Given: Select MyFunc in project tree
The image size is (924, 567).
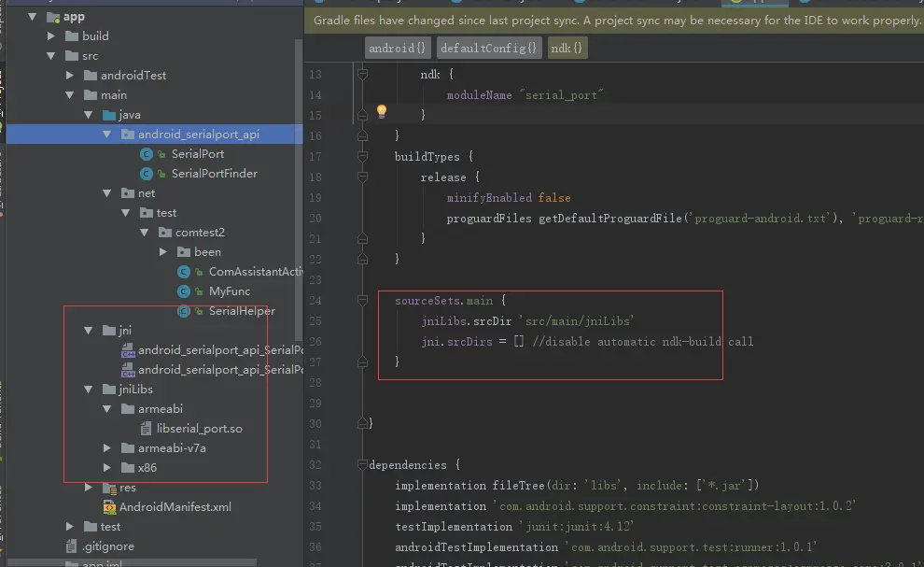Looking at the screenshot, I should (x=230, y=291).
